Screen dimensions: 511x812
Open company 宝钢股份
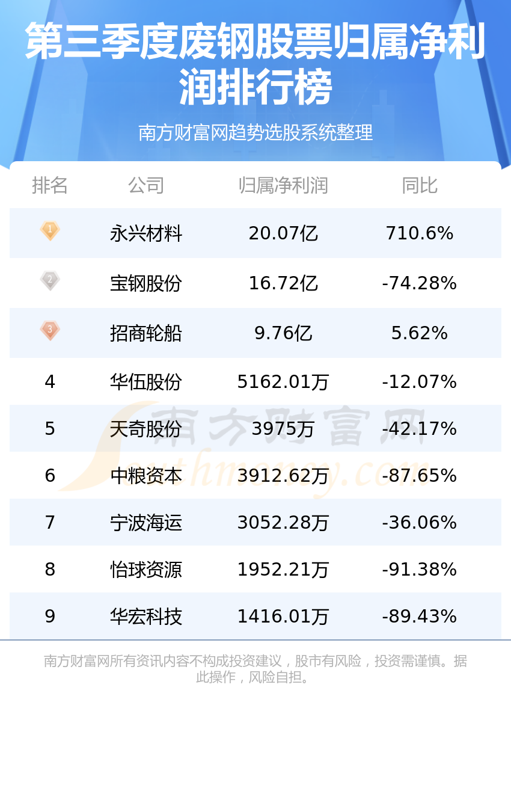(x=146, y=283)
